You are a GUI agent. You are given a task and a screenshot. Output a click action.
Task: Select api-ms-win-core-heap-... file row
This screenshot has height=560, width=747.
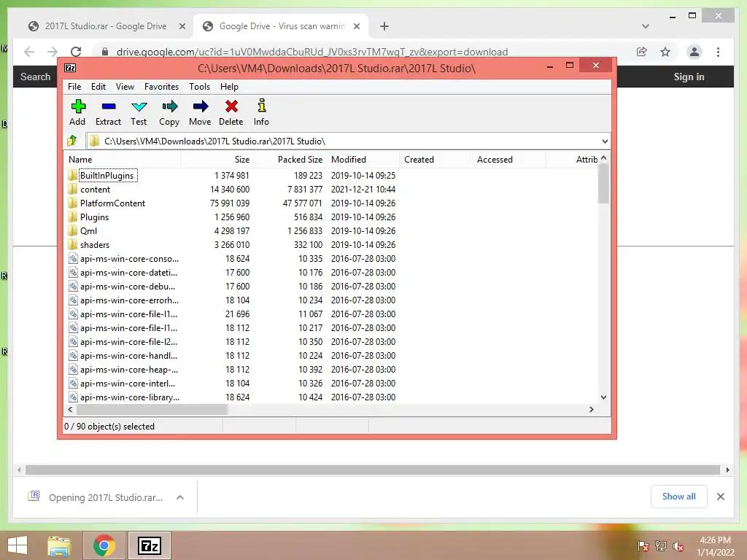(330, 370)
